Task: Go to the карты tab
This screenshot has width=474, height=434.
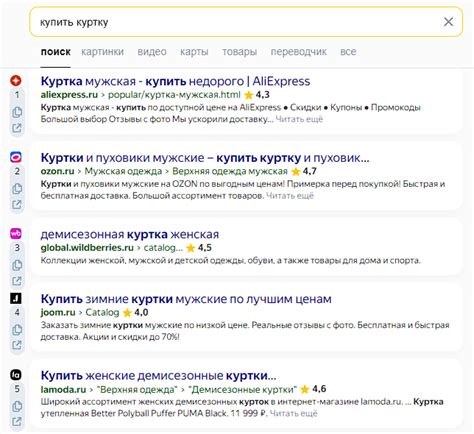Action: click(x=194, y=52)
